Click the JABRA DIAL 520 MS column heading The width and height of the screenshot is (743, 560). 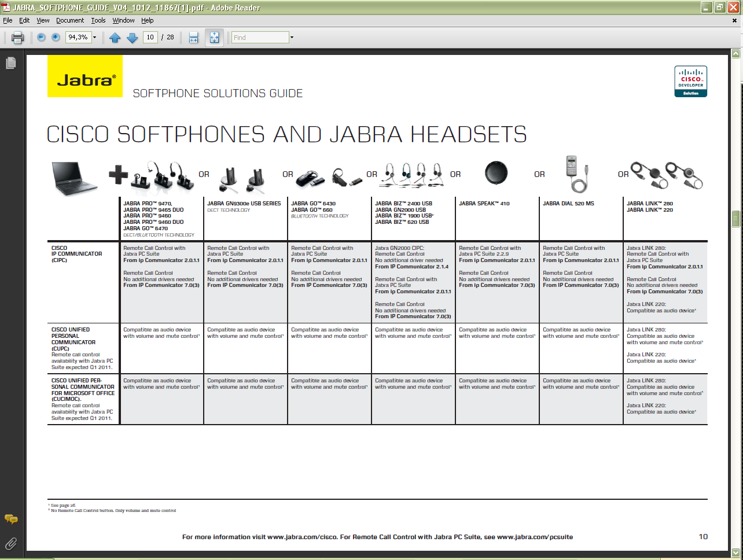[x=568, y=204]
